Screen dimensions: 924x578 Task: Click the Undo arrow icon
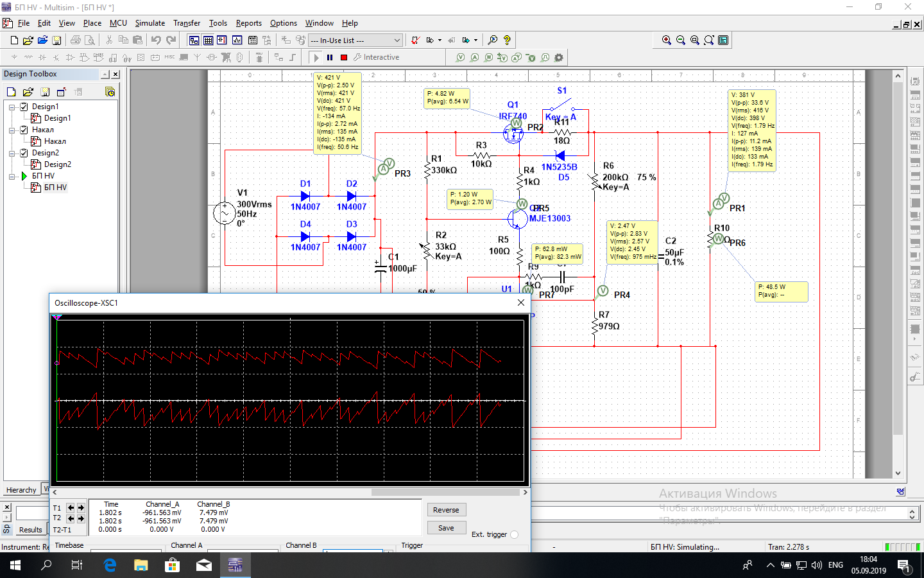point(156,40)
